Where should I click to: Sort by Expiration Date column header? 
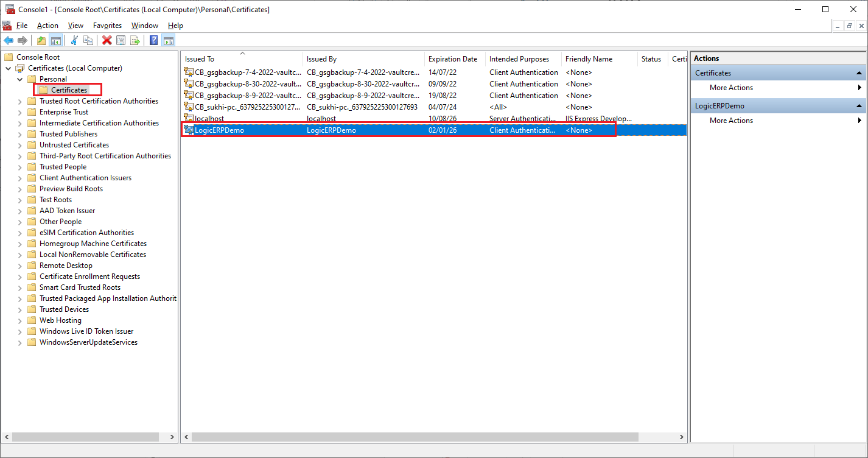[453, 59]
